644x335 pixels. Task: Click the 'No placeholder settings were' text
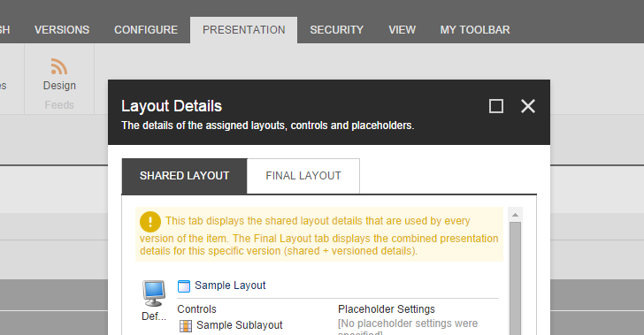[x=408, y=324]
